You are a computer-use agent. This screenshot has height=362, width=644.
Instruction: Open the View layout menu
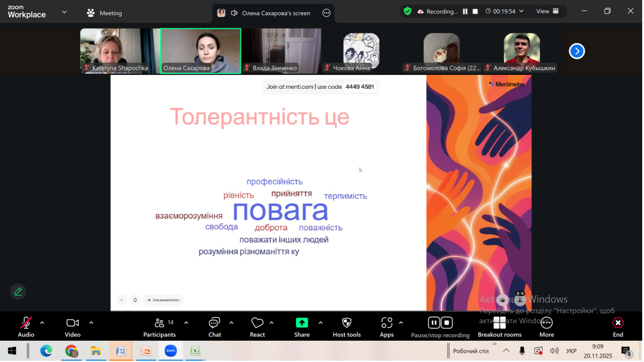point(548,11)
